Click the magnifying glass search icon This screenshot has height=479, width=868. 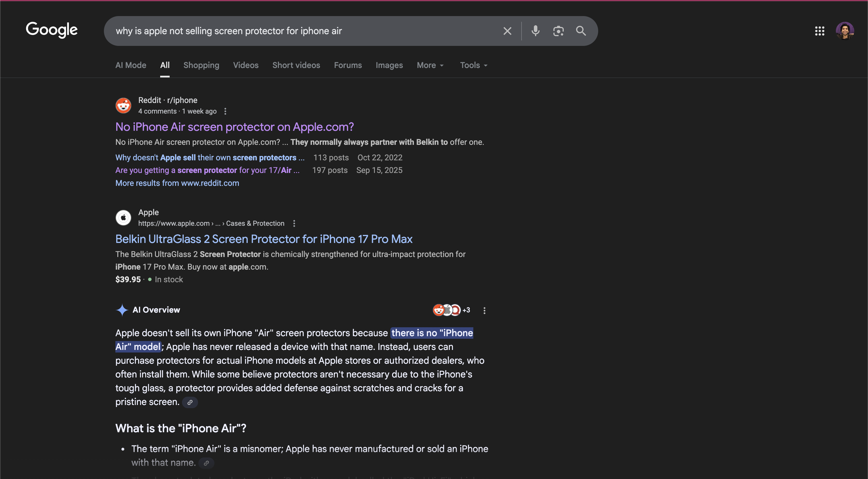click(x=581, y=31)
